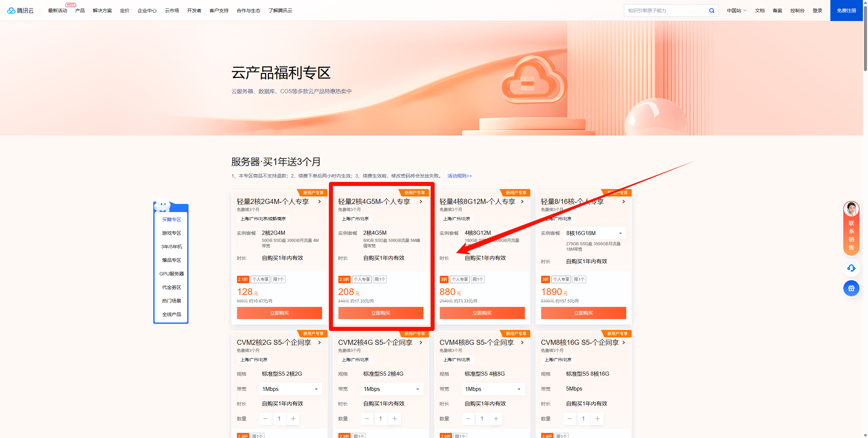This screenshot has height=438, width=868.
Task: Click the search magnifier icon
Action: point(711,10)
